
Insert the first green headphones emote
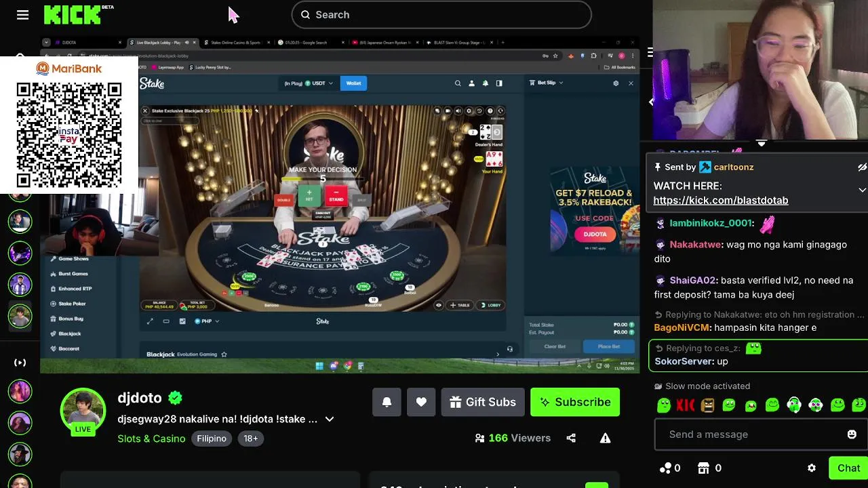pos(794,405)
